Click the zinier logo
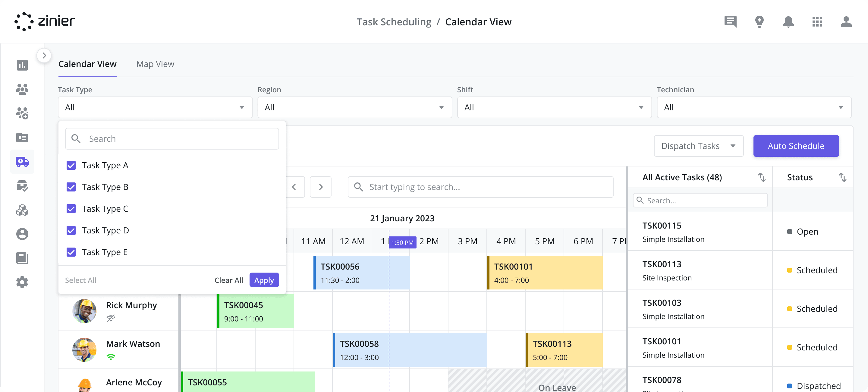Screen dimensions: 868x392 [45, 22]
